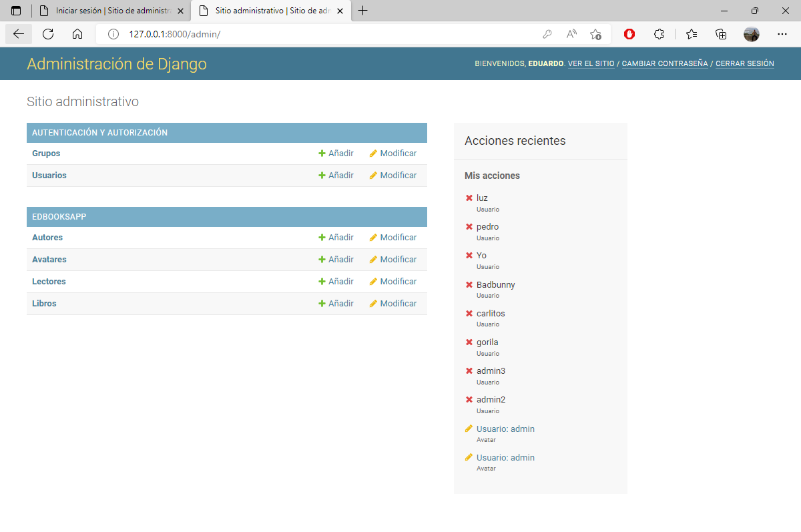Open the Favorites list icon
The height and width of the screenshot is (532, 801).
pos(692,34)
